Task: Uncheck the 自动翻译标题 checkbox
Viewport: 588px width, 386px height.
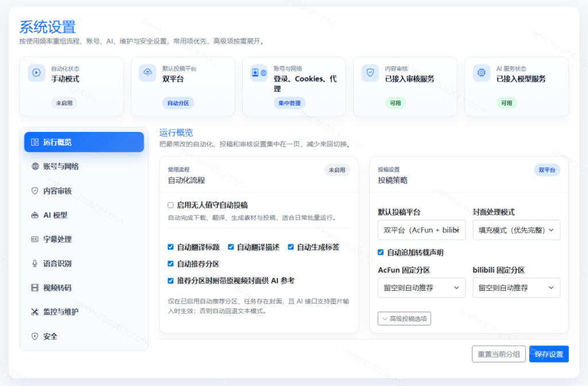Action: (x=171, y=247)
